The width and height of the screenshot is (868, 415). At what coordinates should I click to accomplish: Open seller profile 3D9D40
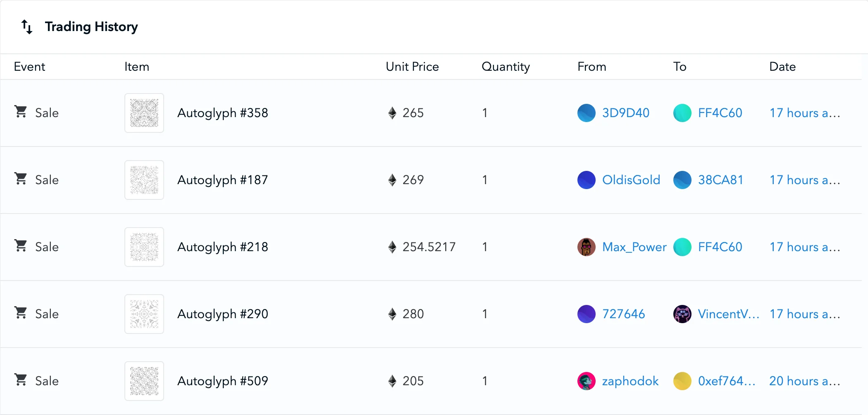(x=625, y=113)
